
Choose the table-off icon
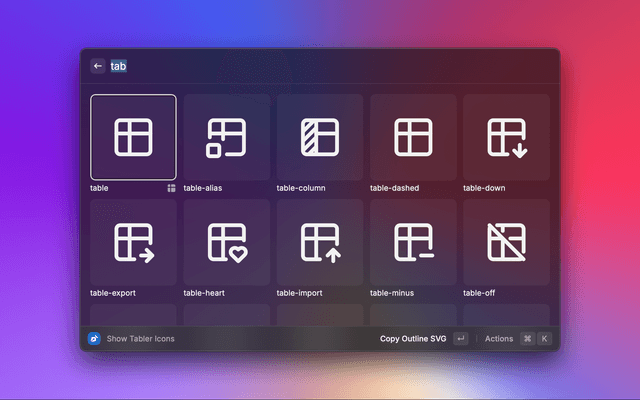[506, 242]
